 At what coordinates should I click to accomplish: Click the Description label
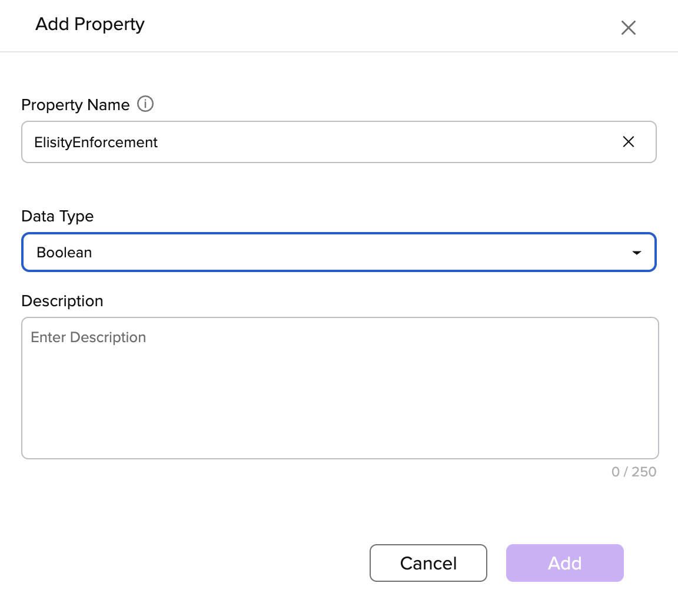[x=62, y=301]
